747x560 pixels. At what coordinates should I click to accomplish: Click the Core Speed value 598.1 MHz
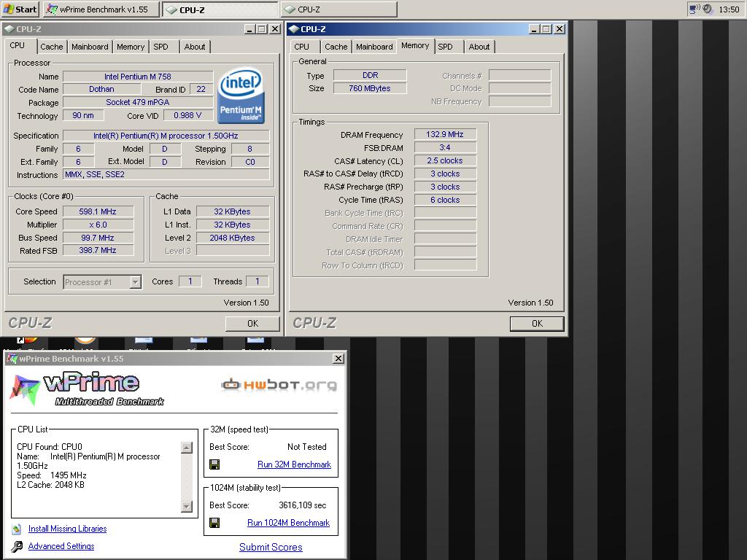pyautogui.click(x=98, y=211)
